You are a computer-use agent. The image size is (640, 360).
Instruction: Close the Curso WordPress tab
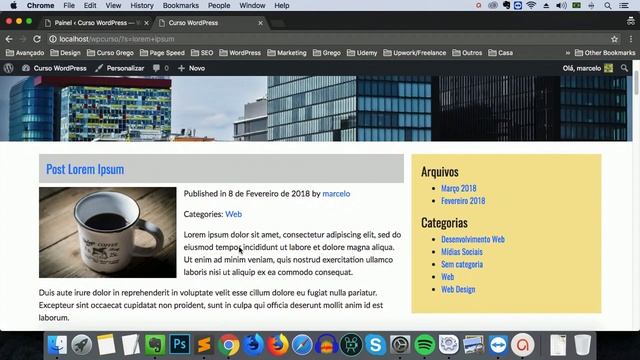[260, 23]
